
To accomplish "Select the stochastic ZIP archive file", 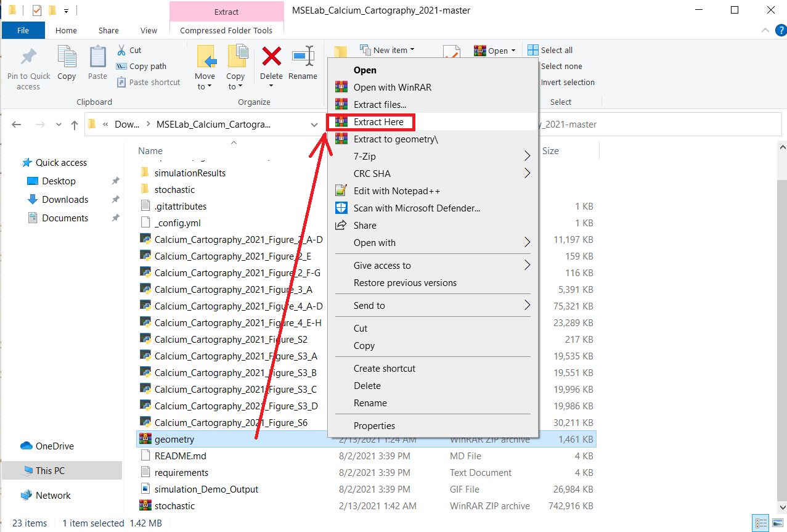I will click(x=174, y=506).
